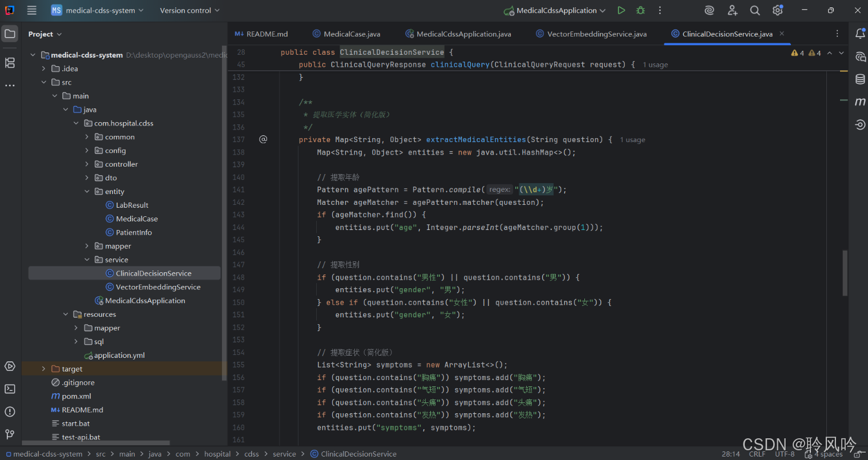Place cursor on line 156 chest pain check
Image resolution: width=868 pixels, height=460 pixels.
(x=431, y=378)
